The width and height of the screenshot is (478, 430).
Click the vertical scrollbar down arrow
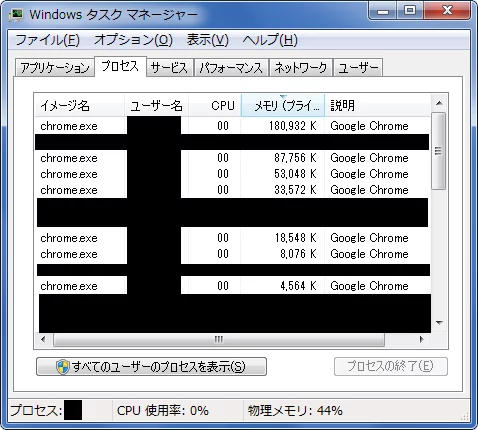click(x=439, y=323)
